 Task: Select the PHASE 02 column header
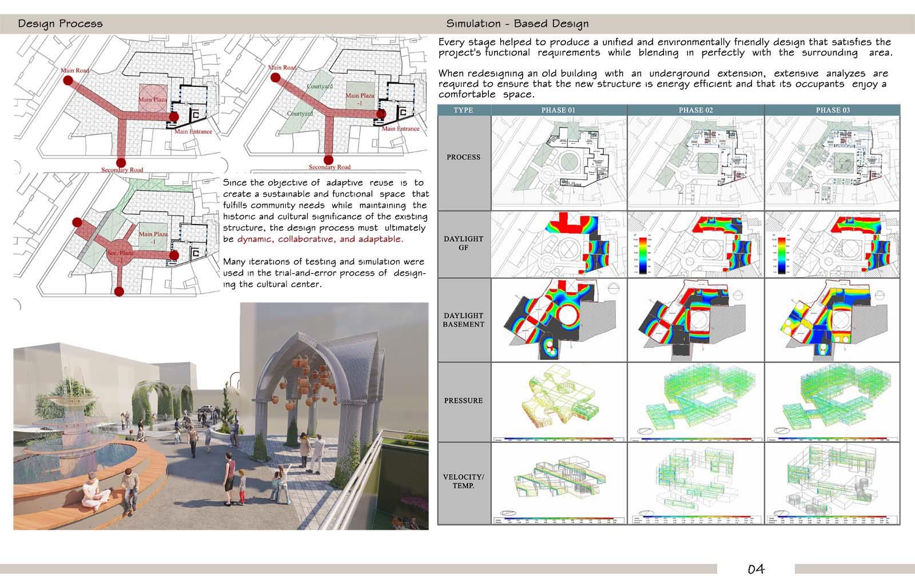click(695, 110)
